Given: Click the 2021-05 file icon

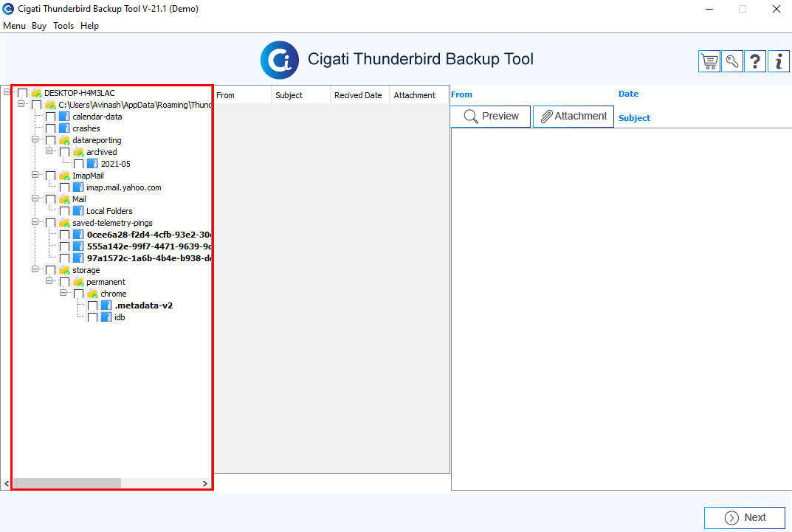Looking at the screenshot, I should point(92,164).
